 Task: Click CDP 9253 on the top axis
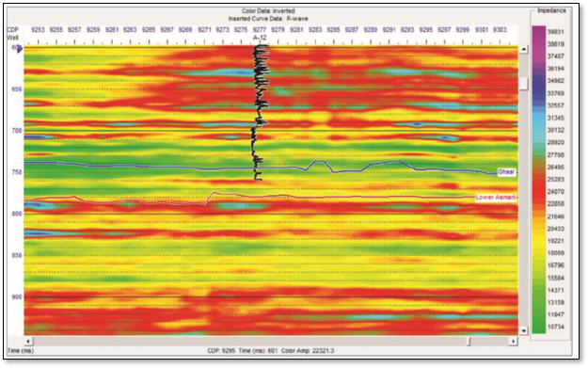38,29
